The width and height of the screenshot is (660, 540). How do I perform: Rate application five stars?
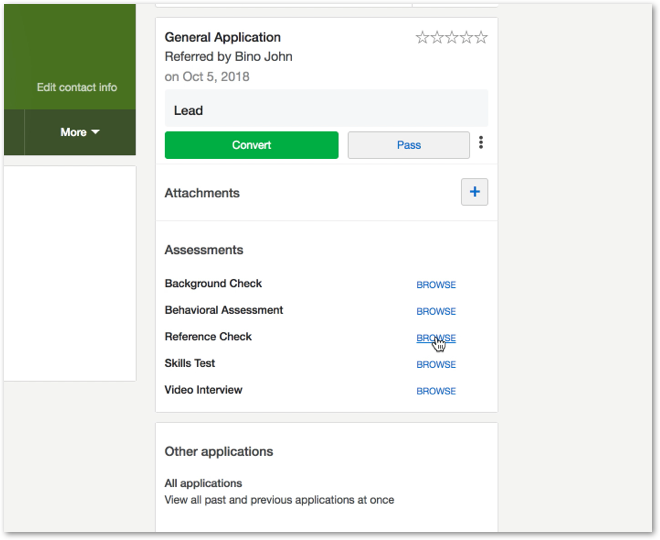click(x=481, y=38)
